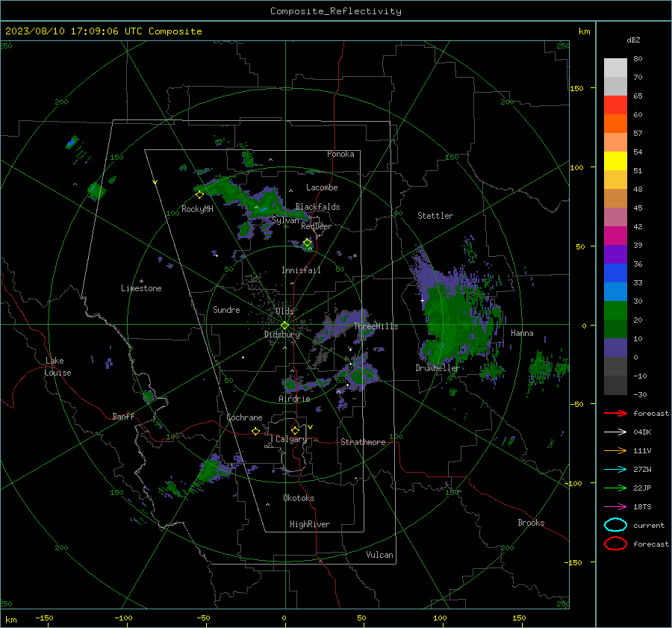The height and width of the screenshot is (628, 672).
Task: Select the slate 0-10 dBZ swatch
Action: [x=615, y=348]
